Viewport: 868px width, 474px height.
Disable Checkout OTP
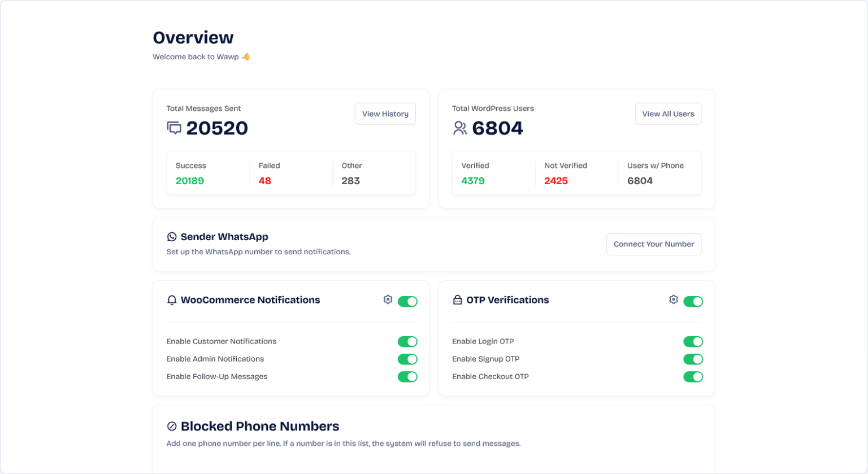[x=694, y=376]
